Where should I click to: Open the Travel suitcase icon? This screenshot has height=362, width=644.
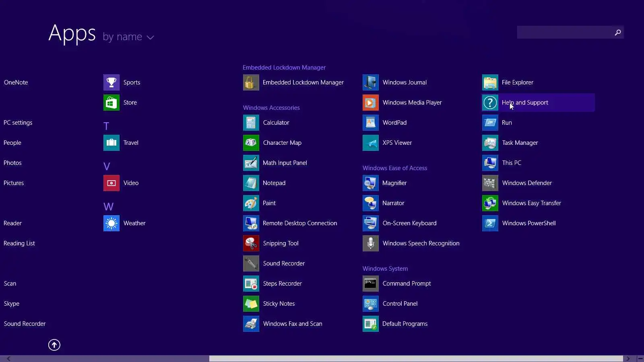[111, 143]
